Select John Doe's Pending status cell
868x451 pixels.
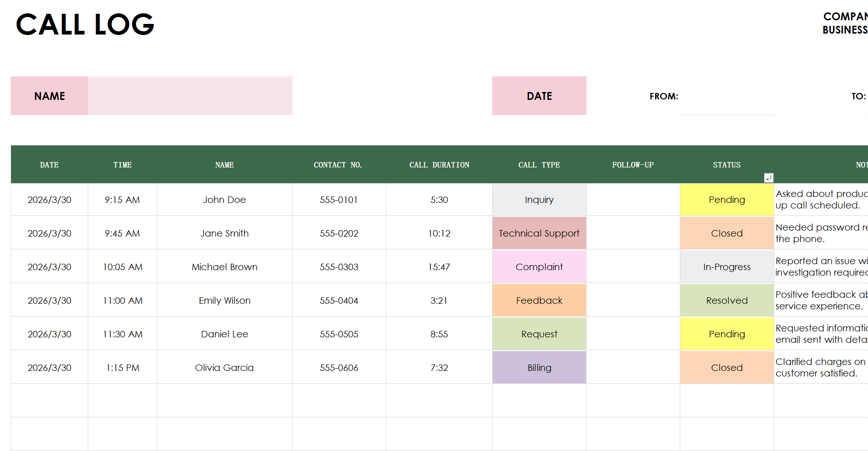[727, 200]
